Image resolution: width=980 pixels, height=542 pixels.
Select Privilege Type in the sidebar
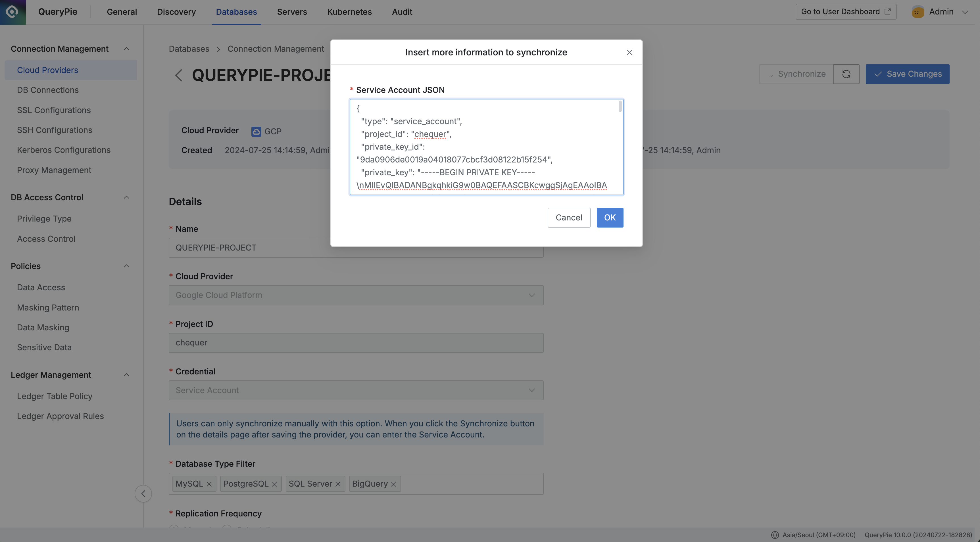click(x=44, y=219)
